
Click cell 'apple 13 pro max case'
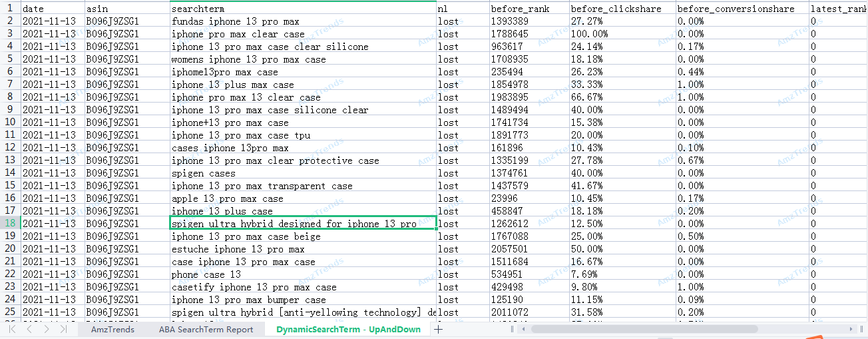tap(303, 198)
